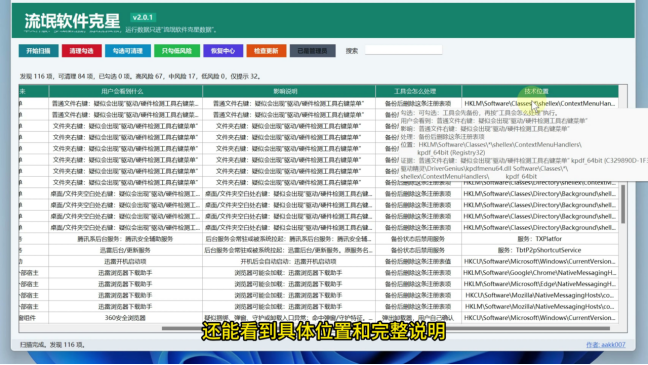Screen dimensions: 648x365
Task: Open the 作者: aakk007 link
Action: pyautogui.click(x=605, y=344)
